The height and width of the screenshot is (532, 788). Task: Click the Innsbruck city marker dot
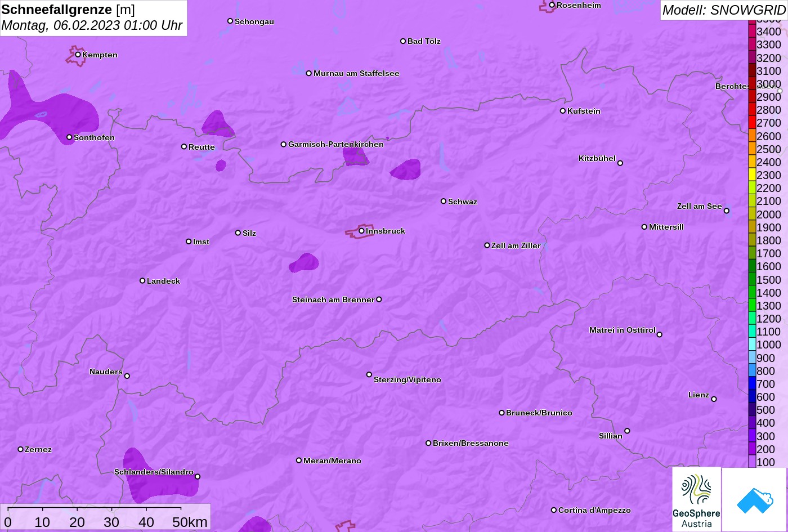[x=361, y=231]
